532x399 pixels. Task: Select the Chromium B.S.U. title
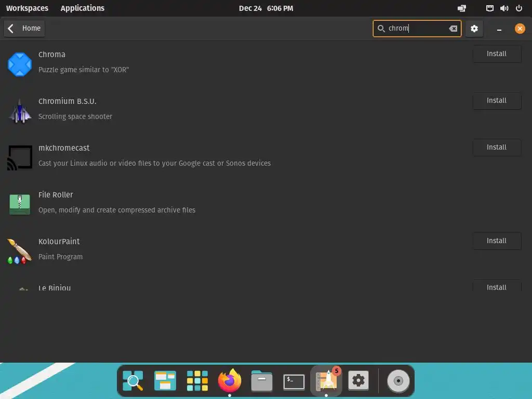click(x=68, y=101)
